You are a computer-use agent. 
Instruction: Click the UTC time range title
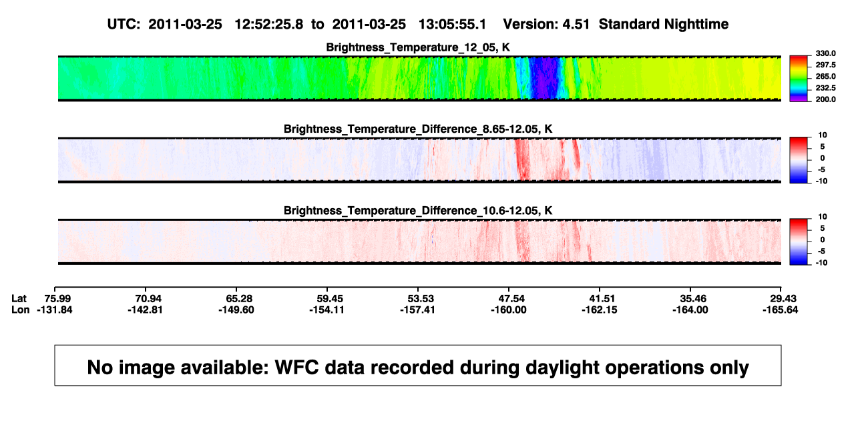417,24
